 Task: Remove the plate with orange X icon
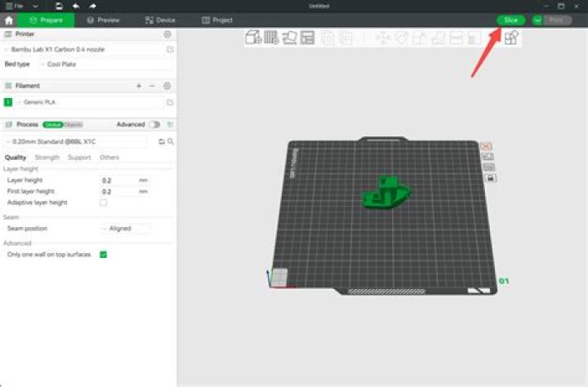[486, 146]
